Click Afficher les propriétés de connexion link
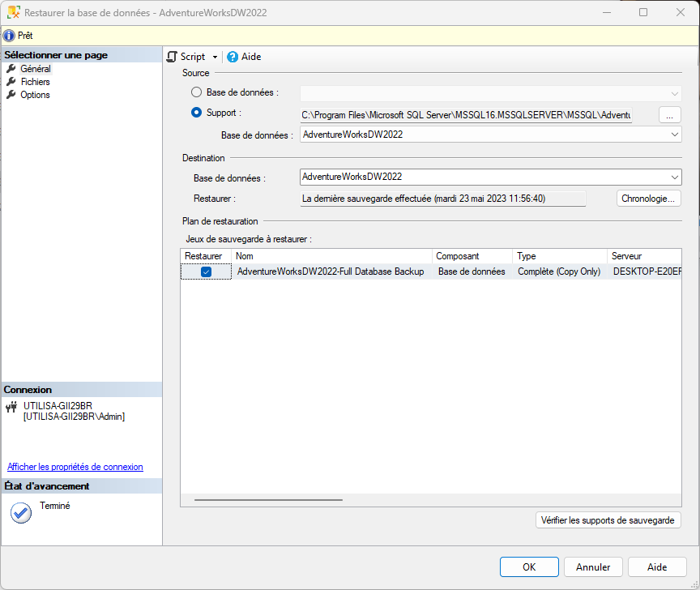The image size is (700, 590). 75,467
